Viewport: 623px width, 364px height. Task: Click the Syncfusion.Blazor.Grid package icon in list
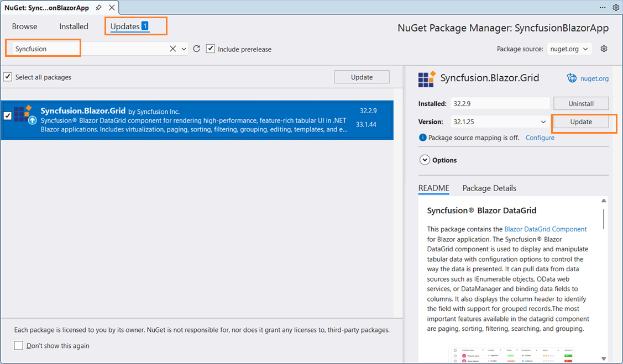24,115
